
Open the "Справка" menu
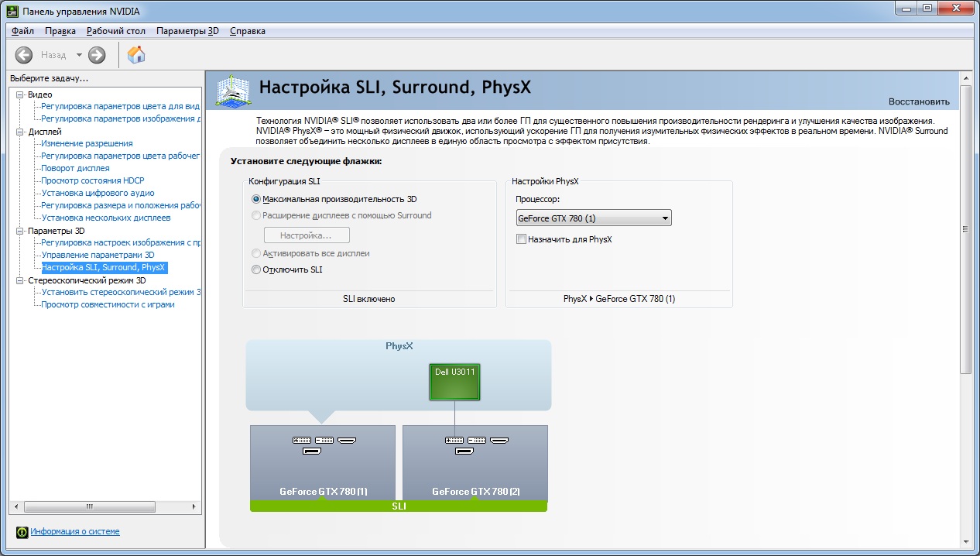[x=248, y=31]
